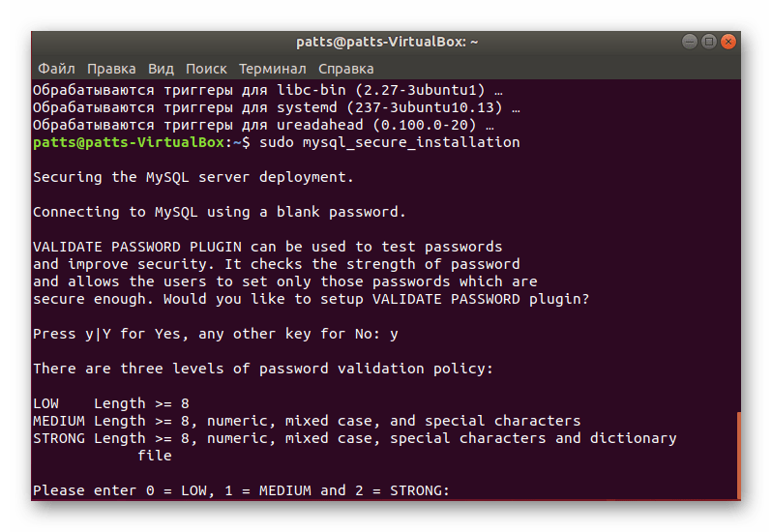
Task: Open the Поиск menu
Action: [206, 69]
